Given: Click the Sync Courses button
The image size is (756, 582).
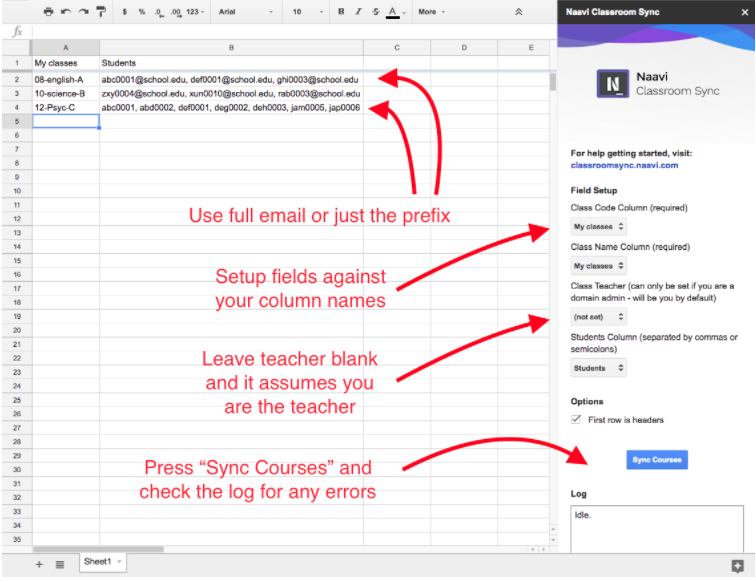Looking at the screenshot, I should click(x=657, y=460).
